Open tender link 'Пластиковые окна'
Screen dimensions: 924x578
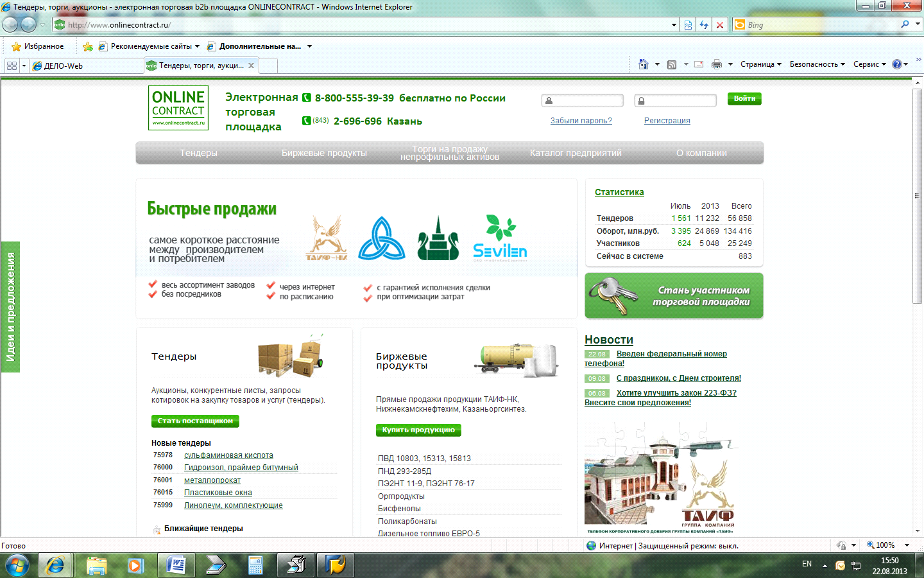click(x=218, y=493)
